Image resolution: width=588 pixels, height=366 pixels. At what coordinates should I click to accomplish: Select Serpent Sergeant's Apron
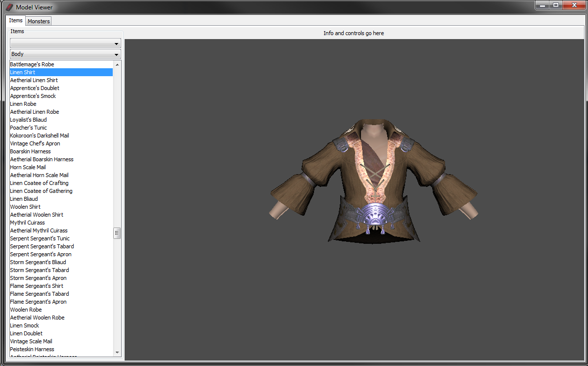61,254
